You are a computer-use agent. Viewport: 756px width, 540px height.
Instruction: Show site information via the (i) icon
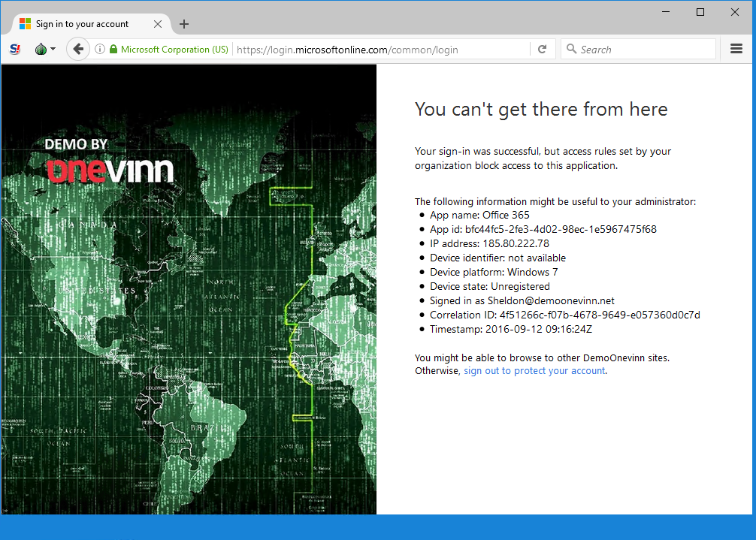(x=100, y=50)
